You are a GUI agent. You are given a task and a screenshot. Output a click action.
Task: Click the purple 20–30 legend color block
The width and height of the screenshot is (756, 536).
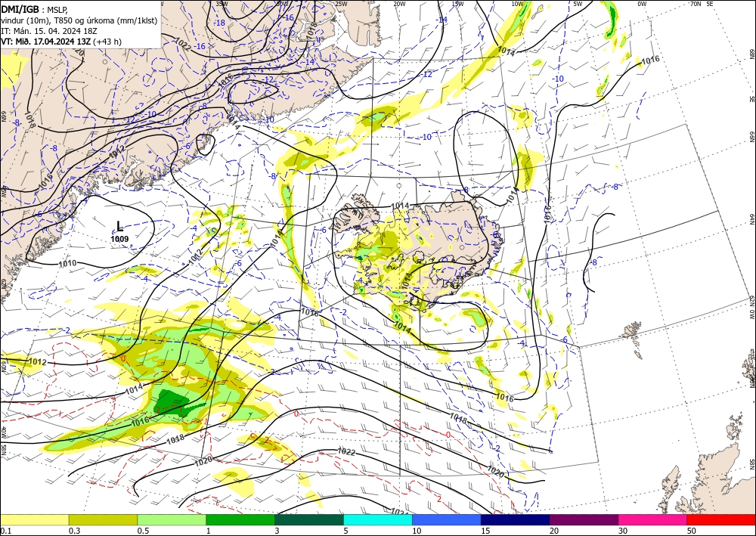coord(584,519)
